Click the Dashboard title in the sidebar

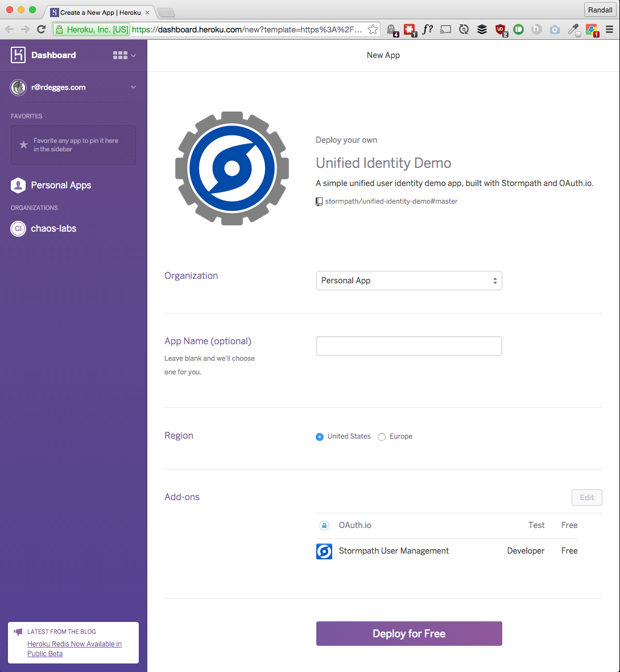coord(53,55)
